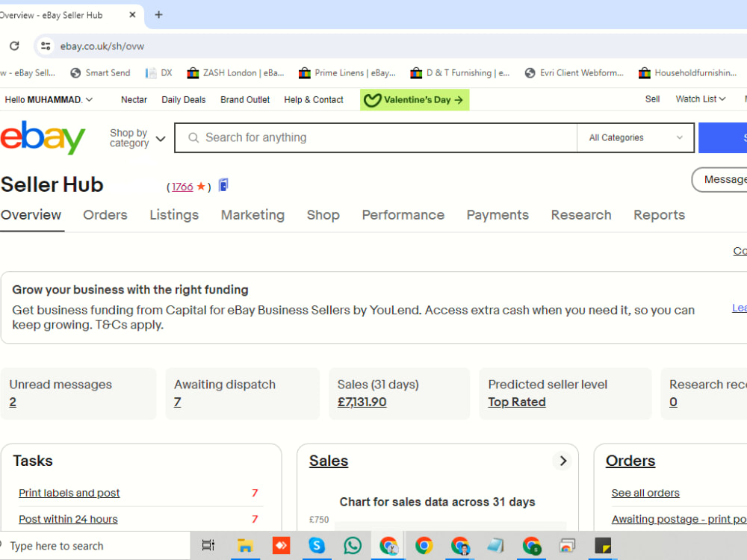Click See all orders link
The image size is (747, 560).
click(x=645, y=493)
